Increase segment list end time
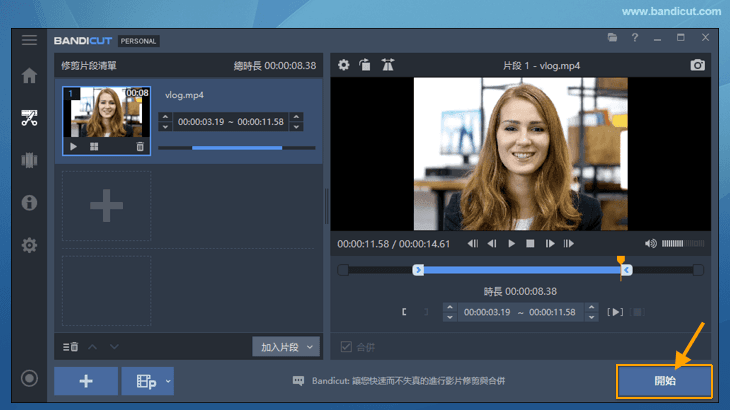730x410 pixels. pos(296,117)
